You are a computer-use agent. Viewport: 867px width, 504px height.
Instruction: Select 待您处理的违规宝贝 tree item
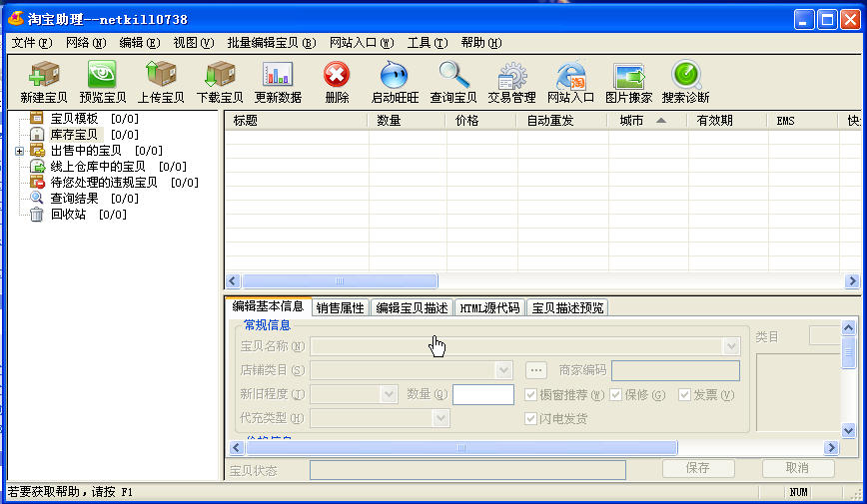(x=104, y=183)
